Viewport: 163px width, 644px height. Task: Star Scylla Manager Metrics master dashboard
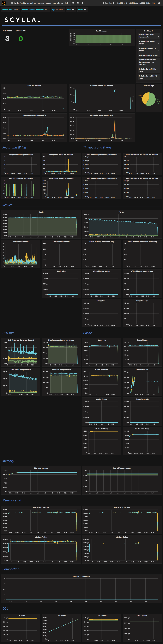158,44
